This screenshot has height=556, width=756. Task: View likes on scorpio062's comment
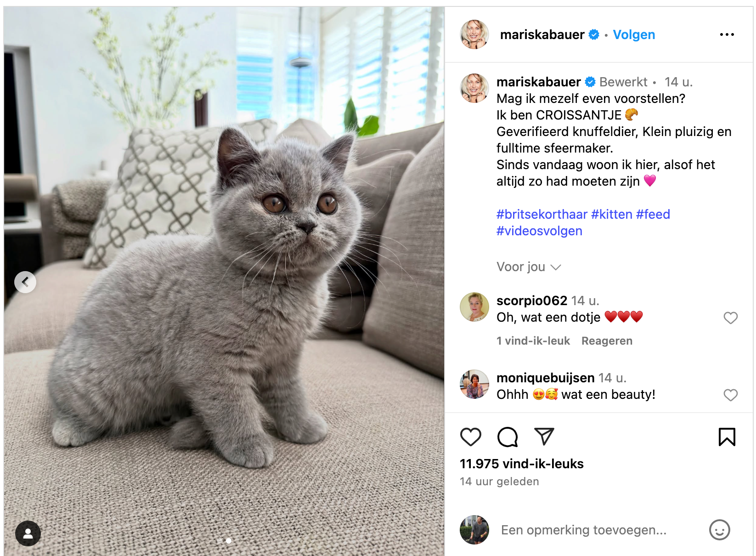(533, 341)
